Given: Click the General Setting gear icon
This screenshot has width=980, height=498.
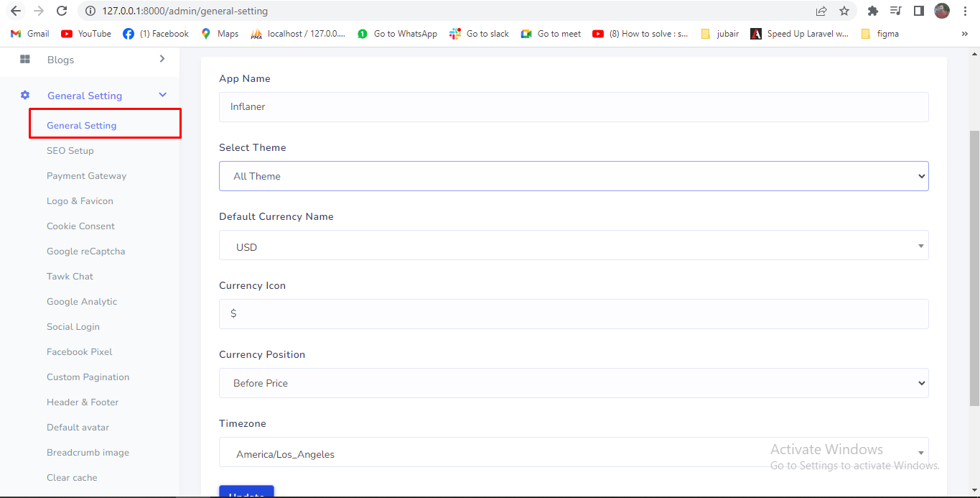Looking at the screenshot, I should [x=25, y=95].
